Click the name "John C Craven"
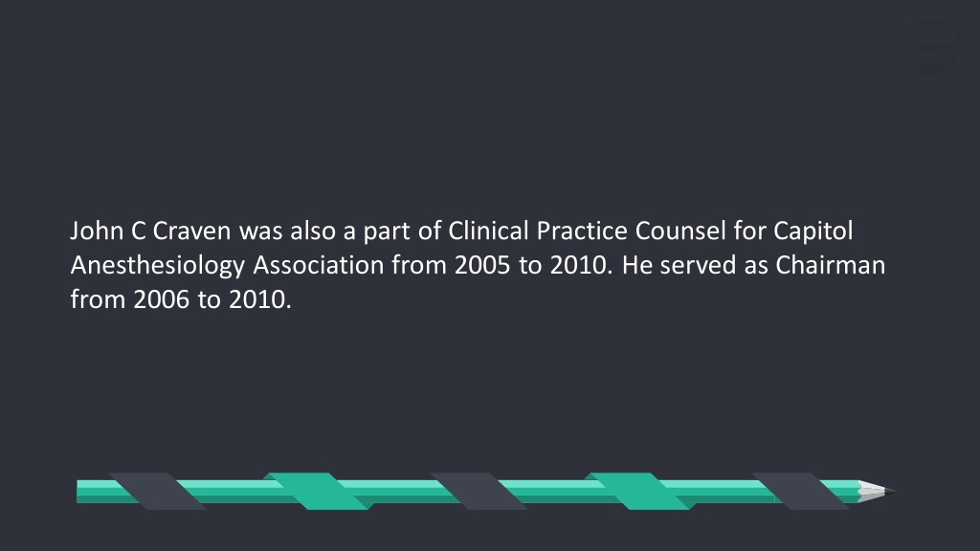The image size is (980, 551). 150,231
